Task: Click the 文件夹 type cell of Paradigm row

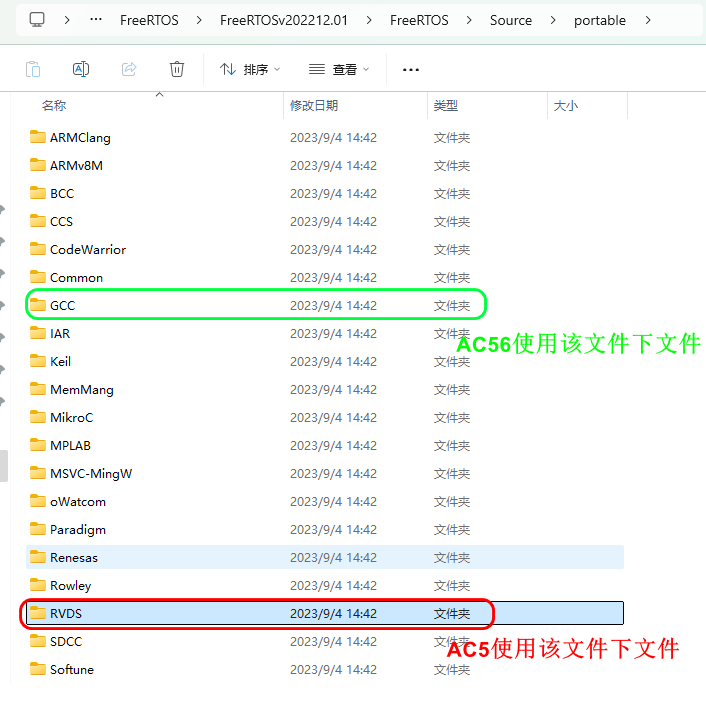Action: [x=452, y=530]
